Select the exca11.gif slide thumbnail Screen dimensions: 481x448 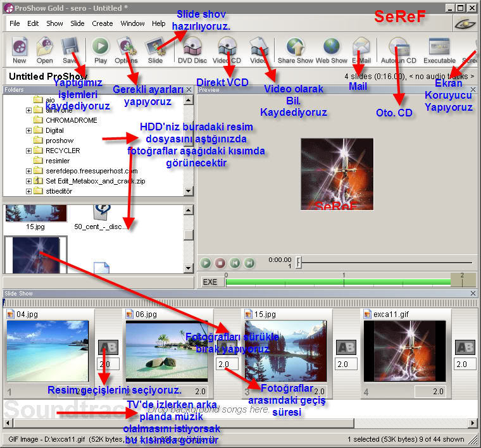click(x=404, y=351)
